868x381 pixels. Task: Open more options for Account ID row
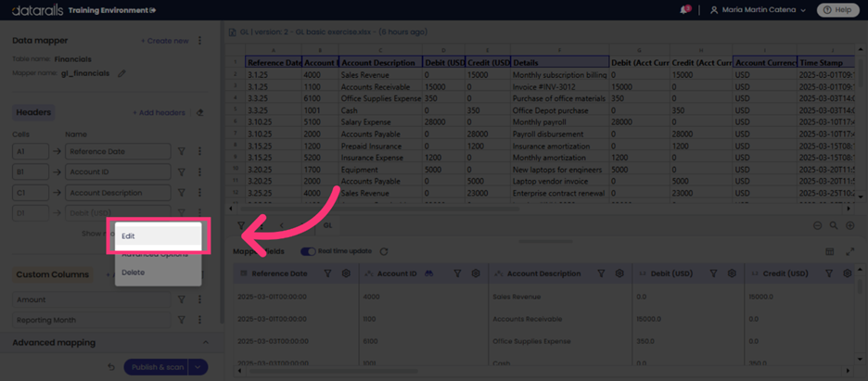click(x=199, y=172)
